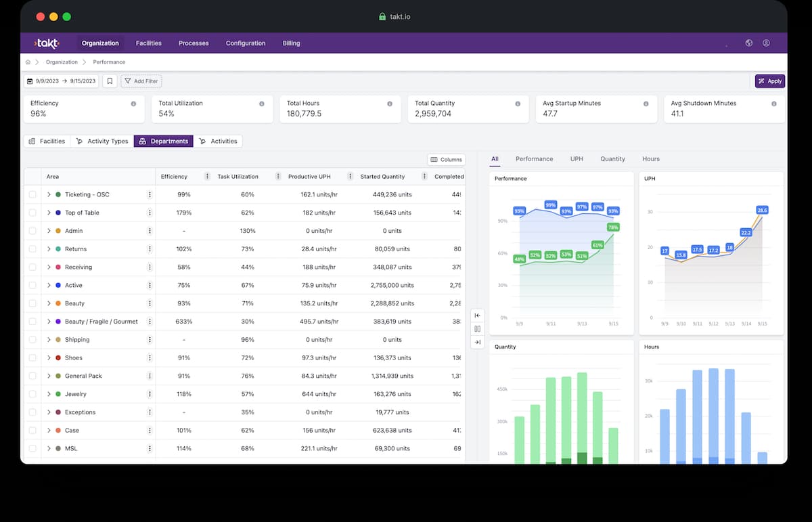Expand the Beauty / Fragile / Gourmet row
Screen dimensions: 812x522
click(49, 322)
